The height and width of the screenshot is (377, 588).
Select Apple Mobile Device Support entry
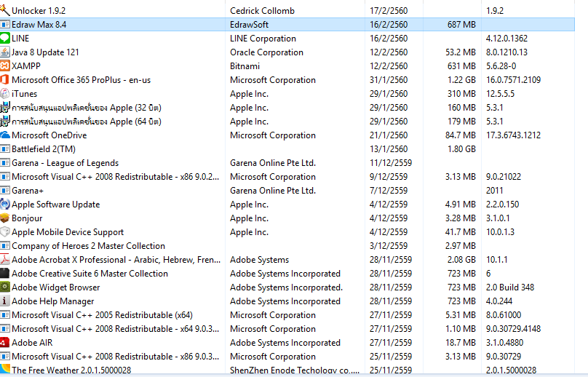(x=68, y=232)
